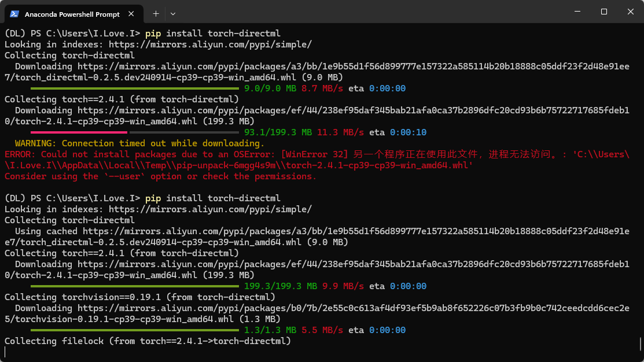644x362 pixels.
Task: Click the 'Using cached https://mirrors.aliyun.com' line
Action: [x=322, y=231]
